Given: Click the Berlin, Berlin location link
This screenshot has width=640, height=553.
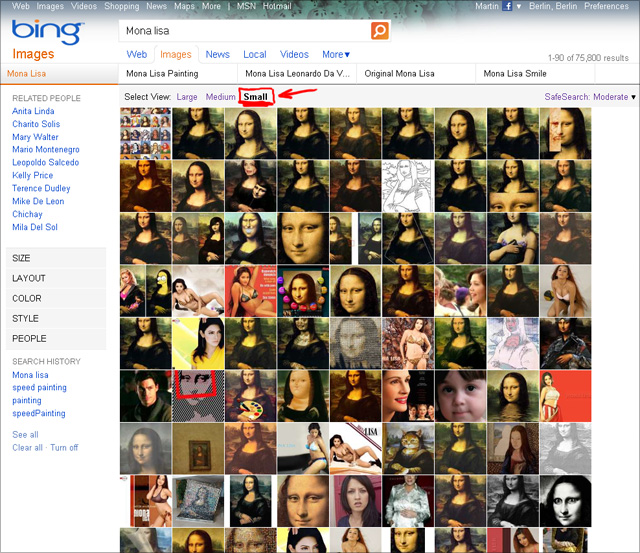Looking at the screenshot, I should pos(553,6).
